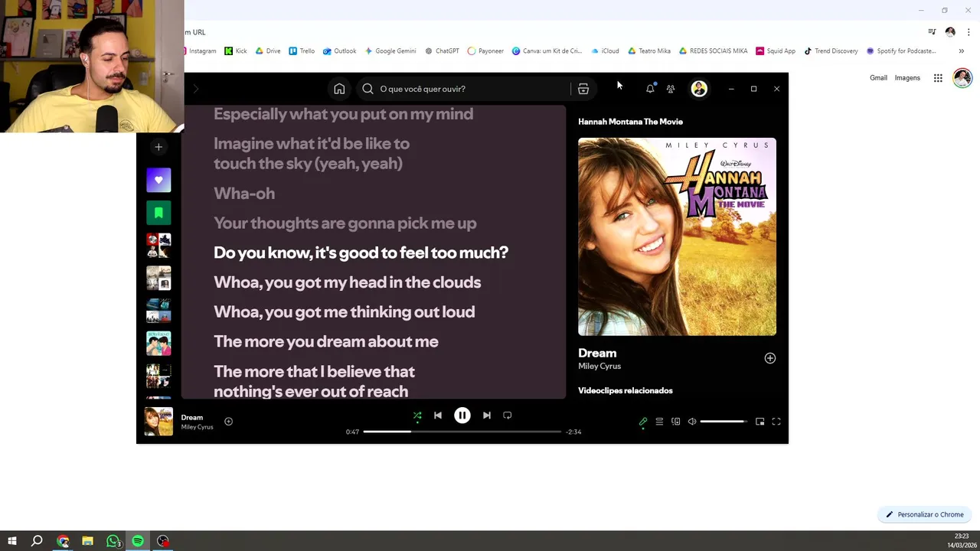Viewport: 980px width, 551px height.
Task: Open the Squid App bookmark
Action: click(776, 51)
